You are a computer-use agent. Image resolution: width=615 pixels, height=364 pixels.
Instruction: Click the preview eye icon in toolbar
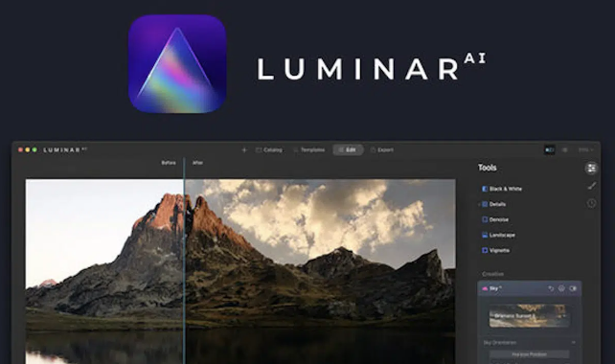565,149
